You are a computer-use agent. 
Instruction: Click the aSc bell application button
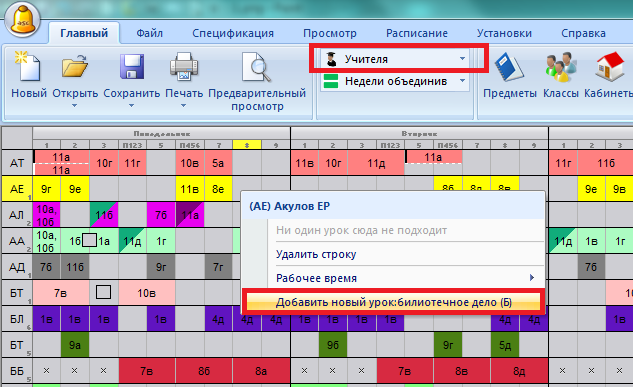tap(23, 19)
